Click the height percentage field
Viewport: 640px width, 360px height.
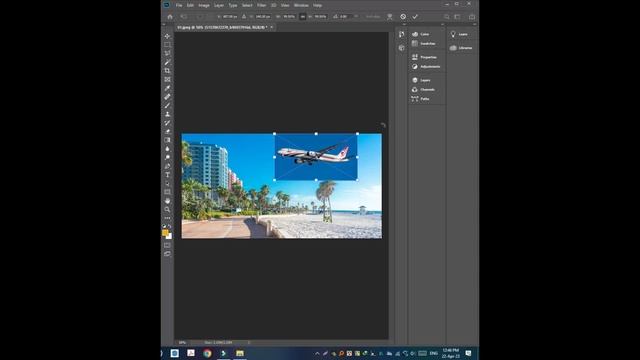click(320, 17)
